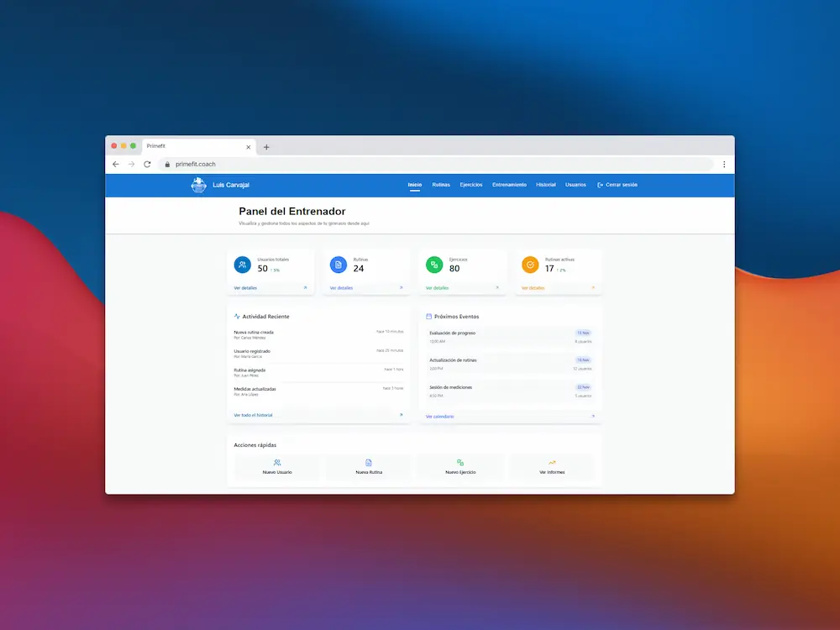The image size is (840, 630).
Task: Open the Evaluación de progreso event
Action: (511, 337)
